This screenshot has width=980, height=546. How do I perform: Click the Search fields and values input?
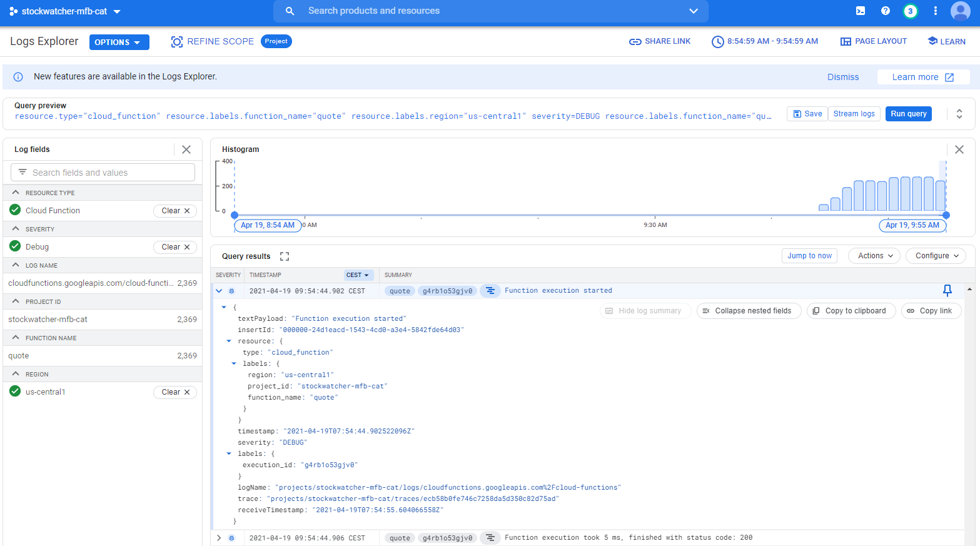103,173
